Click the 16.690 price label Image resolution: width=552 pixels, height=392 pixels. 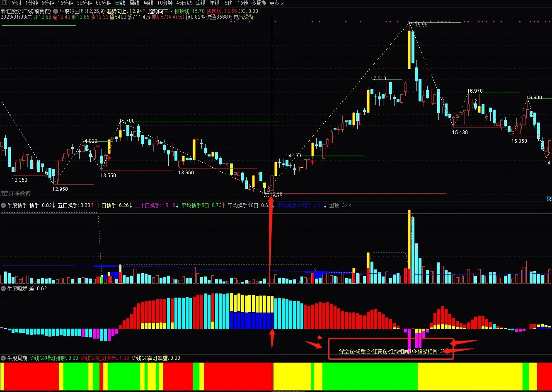(534, 98)
